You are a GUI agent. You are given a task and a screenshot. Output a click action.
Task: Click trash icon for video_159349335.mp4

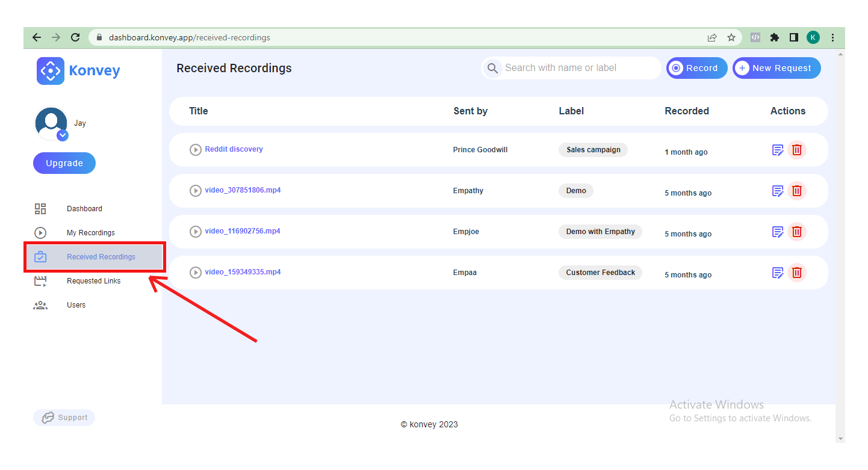pyautogui.click(x=796, y=273)
